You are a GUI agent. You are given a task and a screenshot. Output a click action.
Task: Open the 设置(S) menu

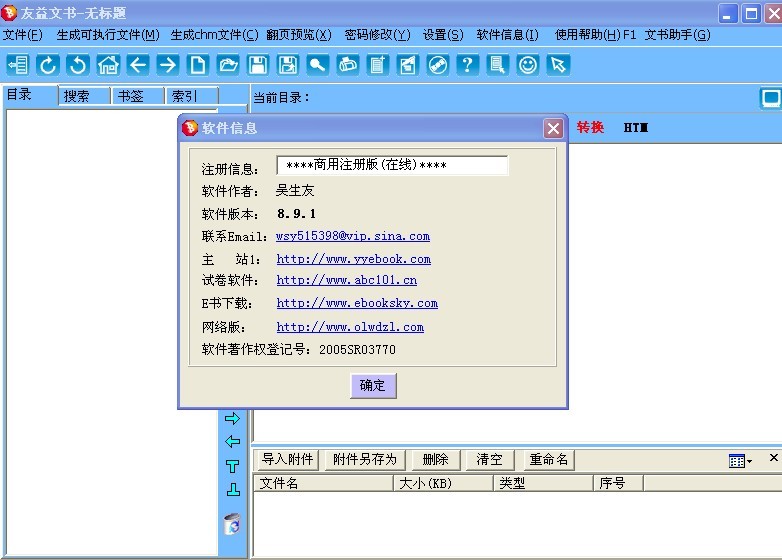(443, 35)
